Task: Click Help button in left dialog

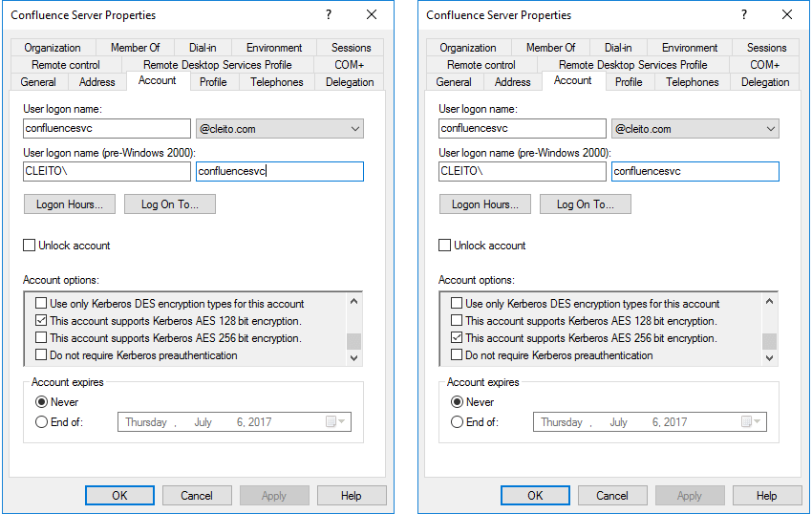Action: coord(352,495)
